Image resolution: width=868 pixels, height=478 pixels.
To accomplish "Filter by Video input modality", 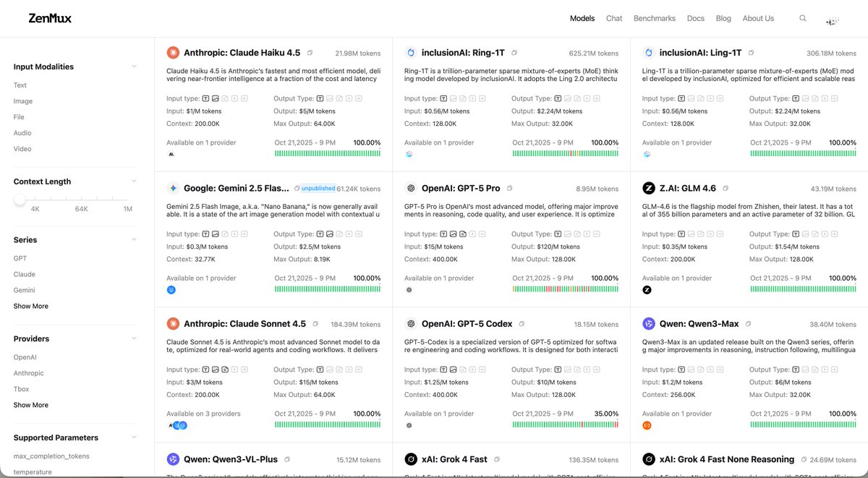I will (x=22, y=149).
